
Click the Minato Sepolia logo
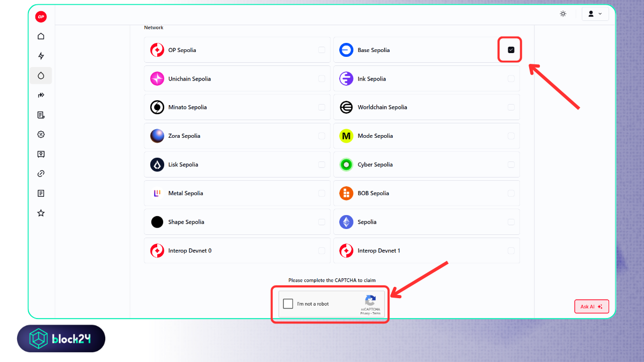[x=157, y=107]
